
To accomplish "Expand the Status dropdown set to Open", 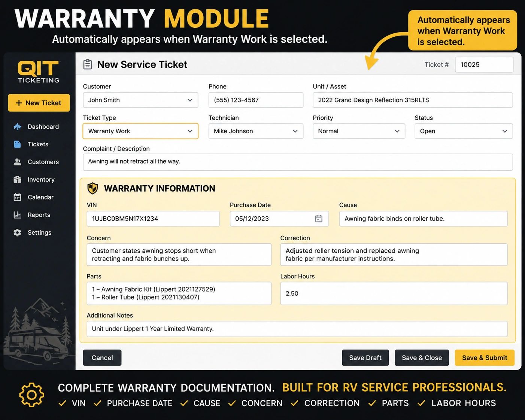I will pyautogui.click(x=464, y=131).
